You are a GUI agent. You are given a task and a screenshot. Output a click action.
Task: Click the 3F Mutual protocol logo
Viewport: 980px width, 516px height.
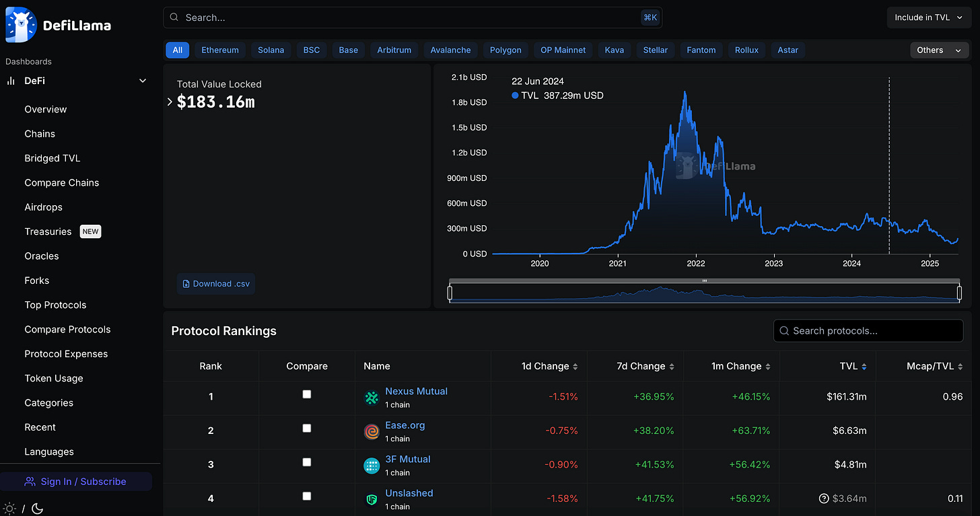click(x=372, y=466)
